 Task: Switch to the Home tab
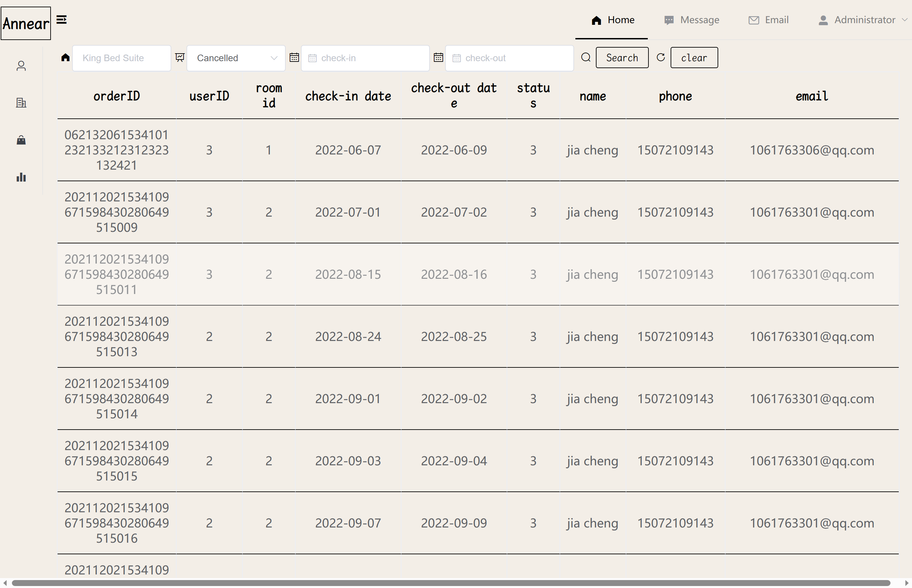pos(611,20)
